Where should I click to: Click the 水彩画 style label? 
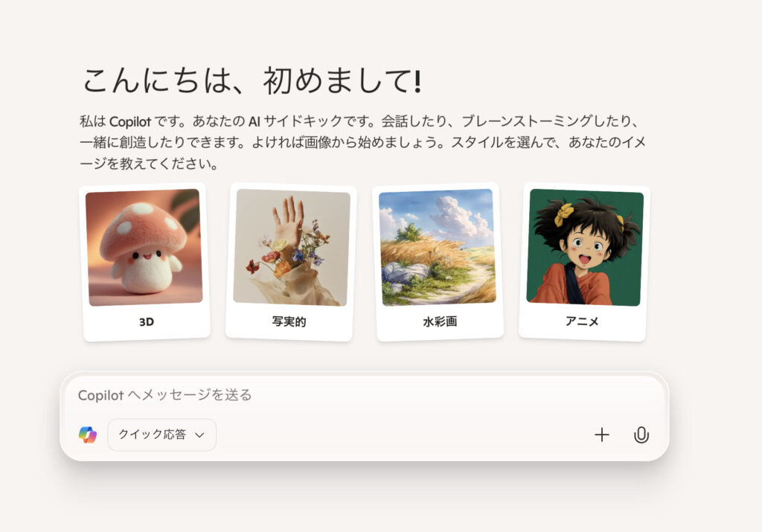coord(441,321)
